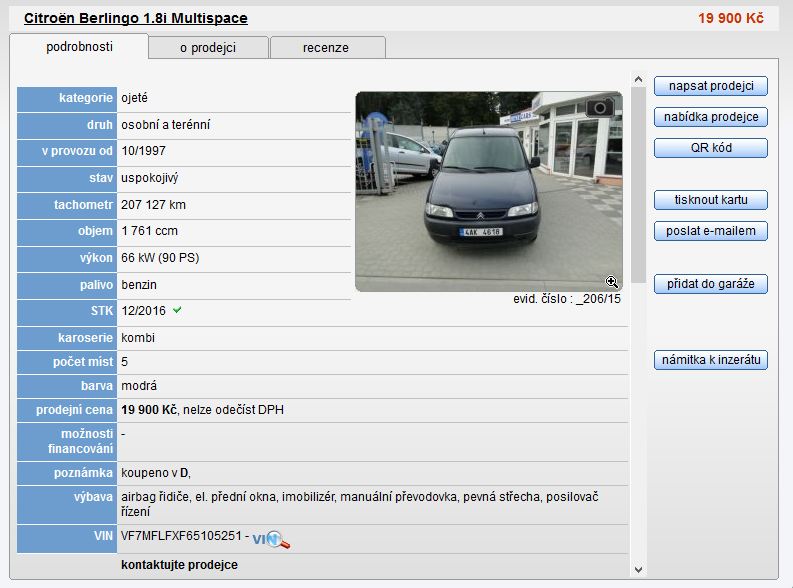Screen dimensions: 793x588
Task: Click the kategorie value ojeté
Action: (x=134, y=98)
